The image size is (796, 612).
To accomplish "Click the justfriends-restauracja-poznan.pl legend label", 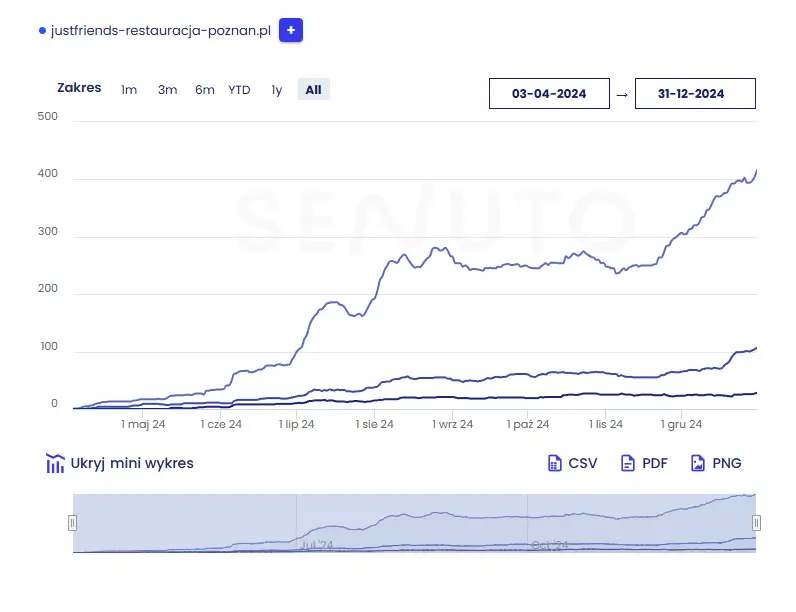I will [x=161, y=31].
